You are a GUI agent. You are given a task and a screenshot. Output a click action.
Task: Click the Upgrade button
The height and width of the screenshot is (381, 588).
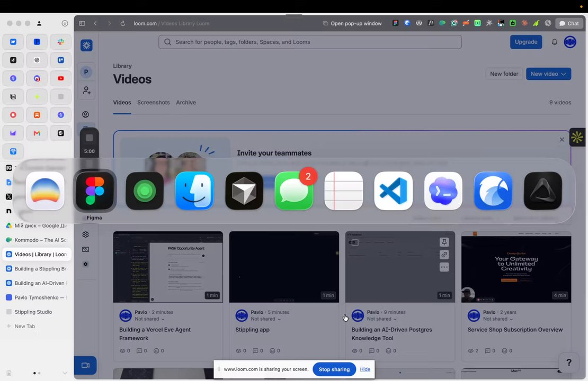point(525,42)
